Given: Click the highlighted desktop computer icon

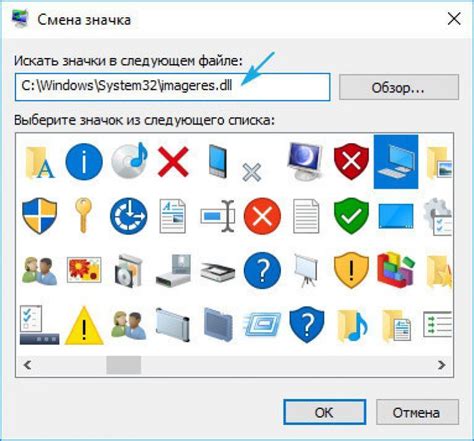Looking at the screenshot, I should 396,162.
